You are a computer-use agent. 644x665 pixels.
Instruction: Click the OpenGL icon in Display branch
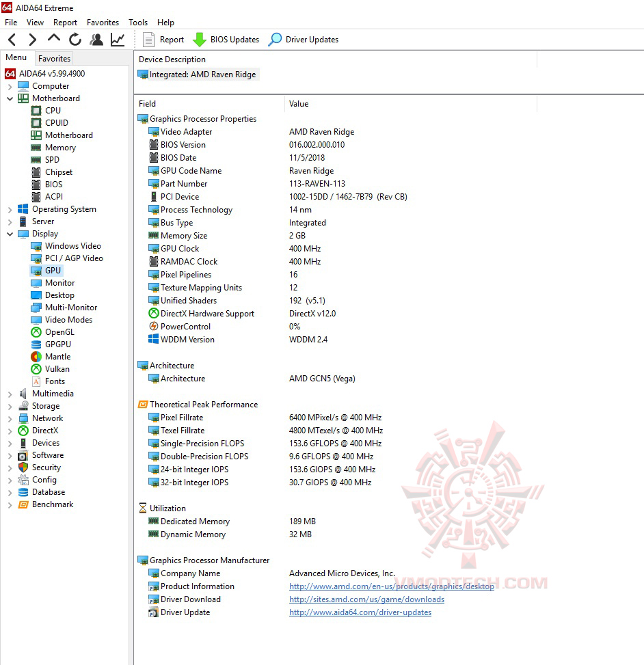[x=36, y=332]
